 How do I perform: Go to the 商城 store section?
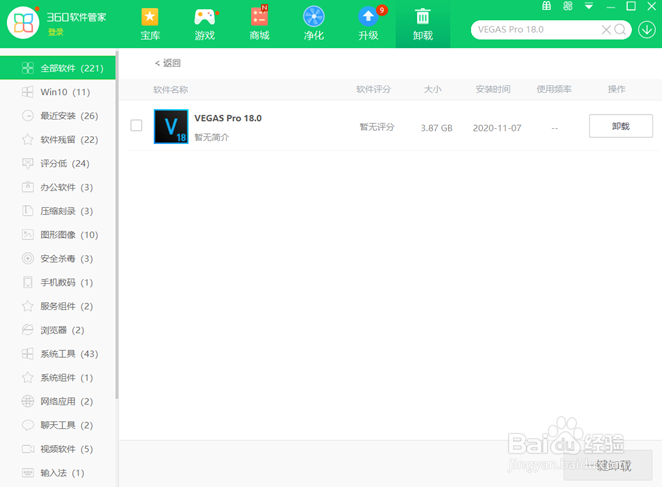(259, 24)
